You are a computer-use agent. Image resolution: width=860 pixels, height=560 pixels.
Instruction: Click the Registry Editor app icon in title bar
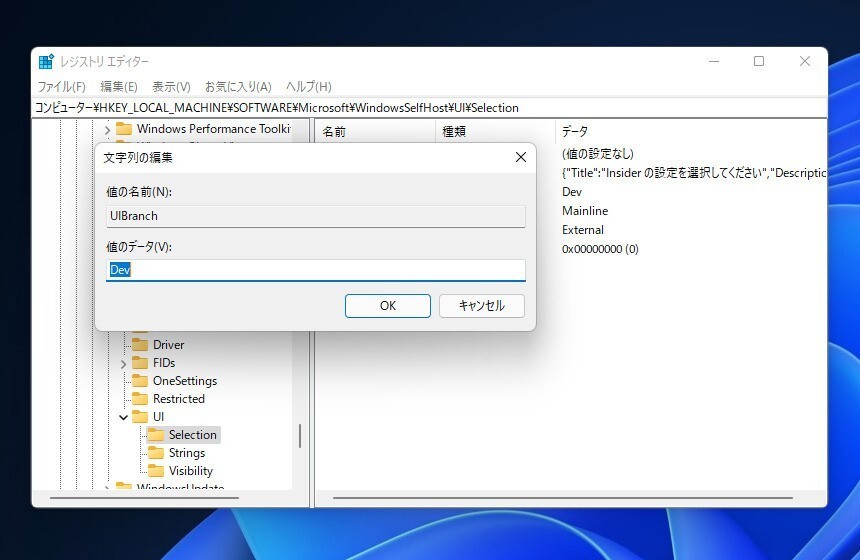[x=46, y=61]
